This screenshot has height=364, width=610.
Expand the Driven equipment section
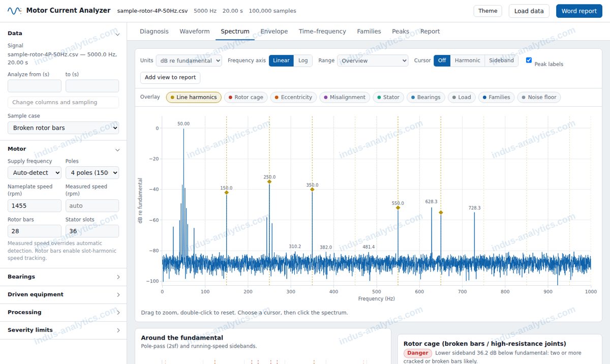coord(63,295)
